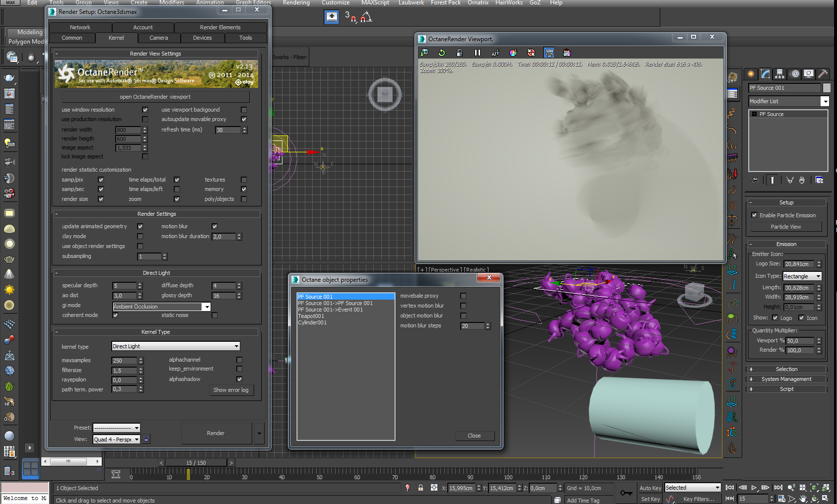Viewport: 837px width, 504px height.
Task: Open the Icon Type 'Rectangle' dropdown
Action: 802,276
